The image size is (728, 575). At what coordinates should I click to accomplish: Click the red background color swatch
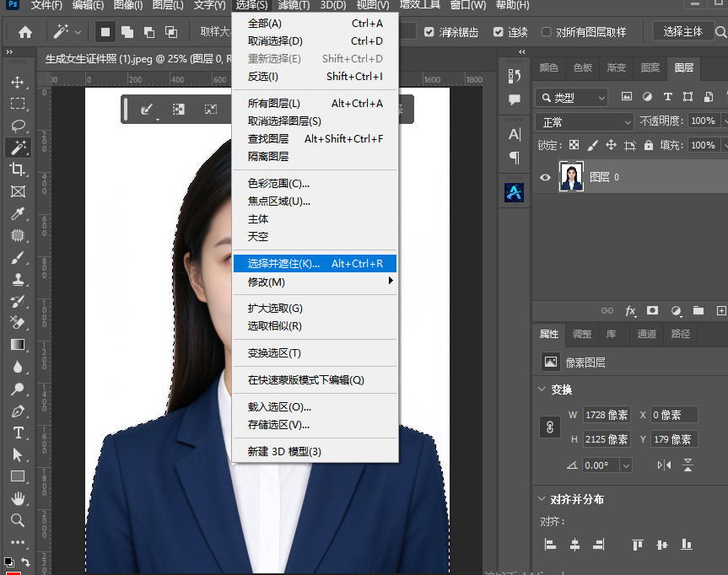pyautogui.click(x=13, y=573)
